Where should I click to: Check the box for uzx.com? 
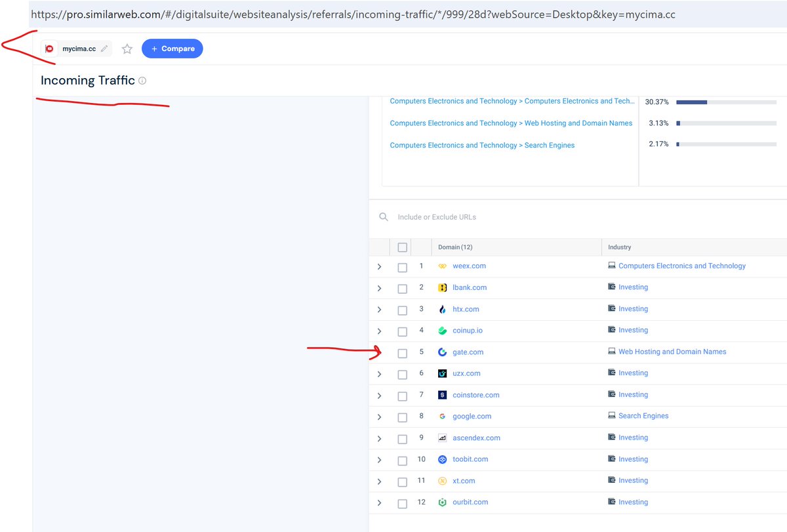[x=403, y=375]
